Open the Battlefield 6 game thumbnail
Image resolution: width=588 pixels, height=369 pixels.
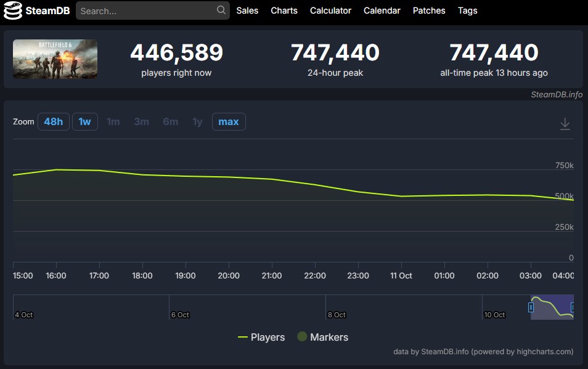coord(55,59)
